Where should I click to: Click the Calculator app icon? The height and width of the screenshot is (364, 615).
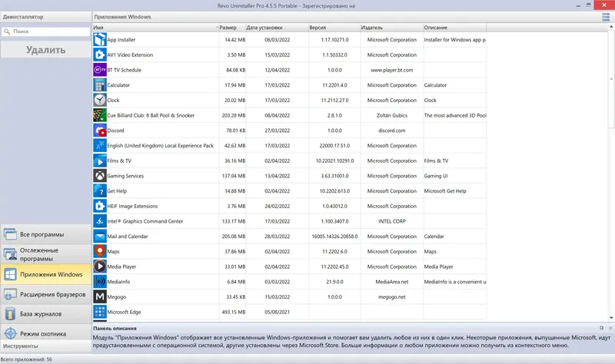pos(100,85)
